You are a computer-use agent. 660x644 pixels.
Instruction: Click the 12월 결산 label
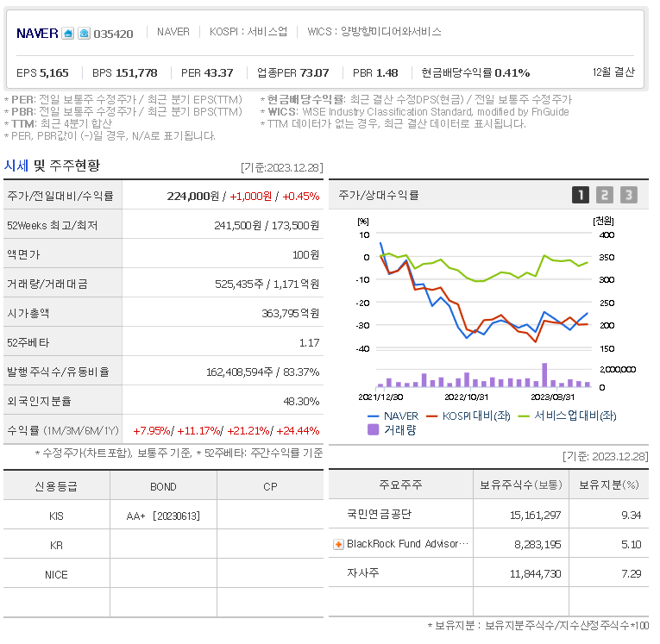613,72
